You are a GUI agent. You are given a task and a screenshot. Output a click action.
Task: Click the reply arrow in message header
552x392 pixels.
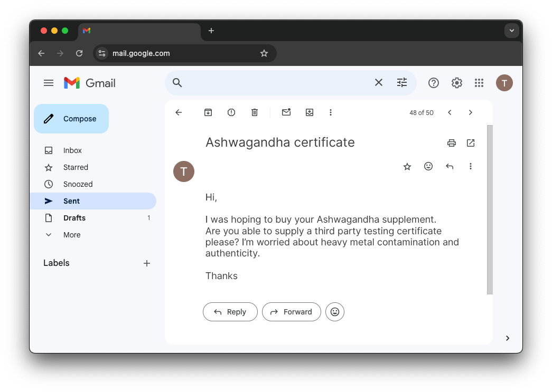coord(450,166)
